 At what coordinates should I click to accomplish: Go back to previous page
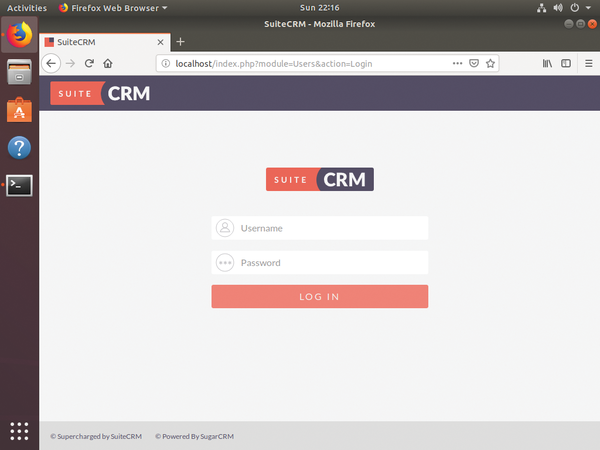click(51, 64)
